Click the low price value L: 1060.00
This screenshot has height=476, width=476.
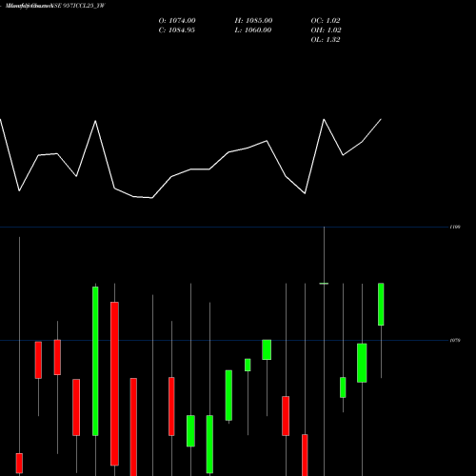pyautogui.click(x=253, y=30)
